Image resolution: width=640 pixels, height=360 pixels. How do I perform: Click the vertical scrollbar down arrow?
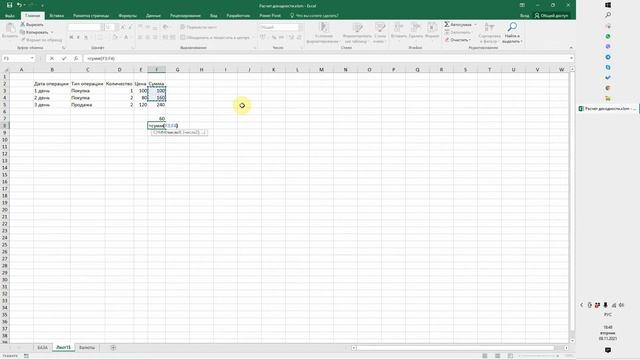[572, 340]
